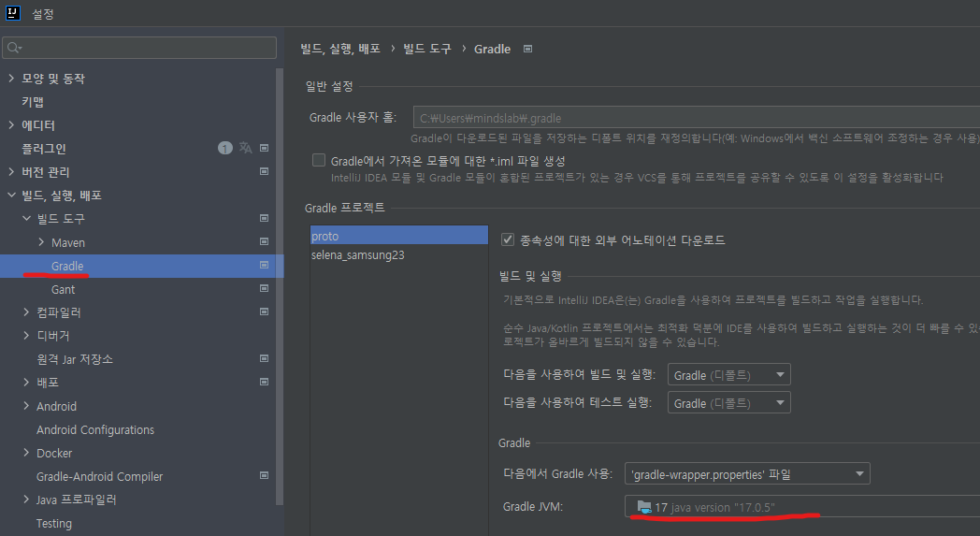Click the project-level icon on 버전 관리 row
Screen dimensions: 980x536
click(265, 171)
